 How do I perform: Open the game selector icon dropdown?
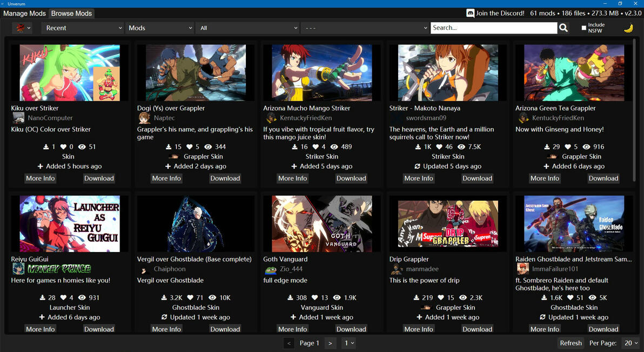22,28
